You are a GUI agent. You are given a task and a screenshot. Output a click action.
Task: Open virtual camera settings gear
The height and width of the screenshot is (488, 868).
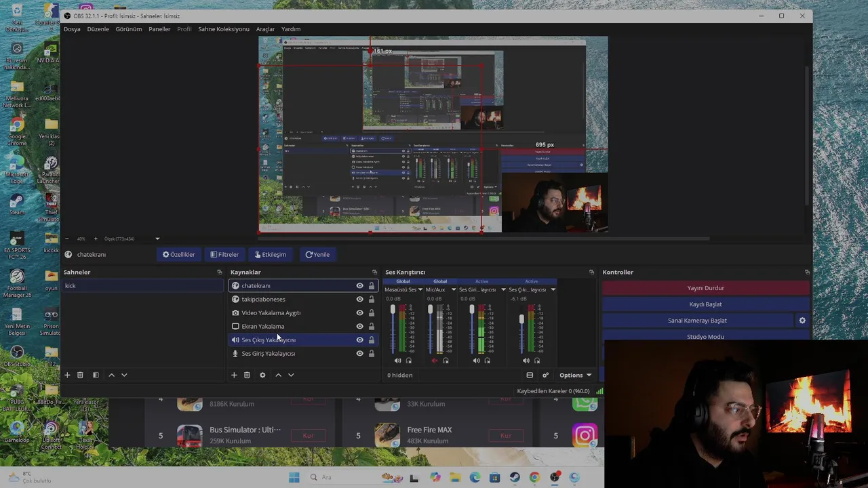(x=802, y=321)
